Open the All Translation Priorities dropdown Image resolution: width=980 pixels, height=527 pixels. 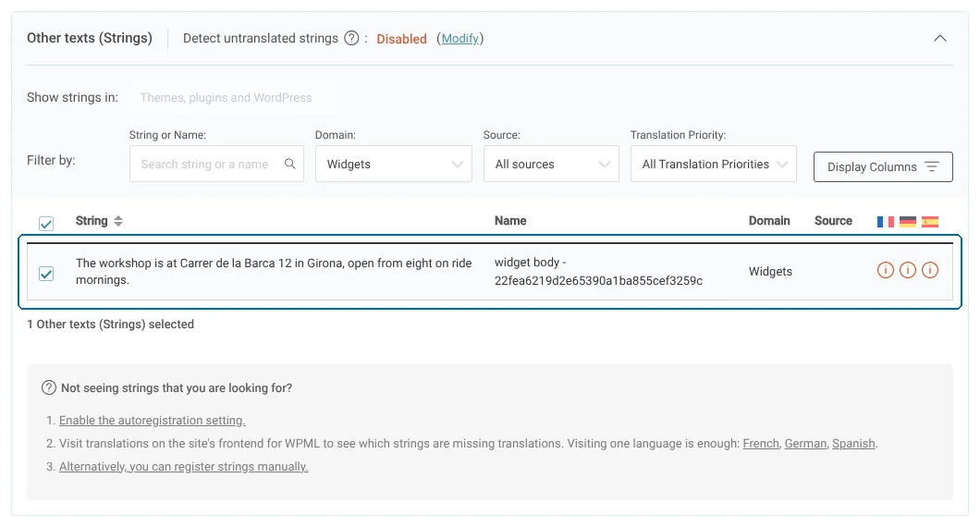pos(713,164)
